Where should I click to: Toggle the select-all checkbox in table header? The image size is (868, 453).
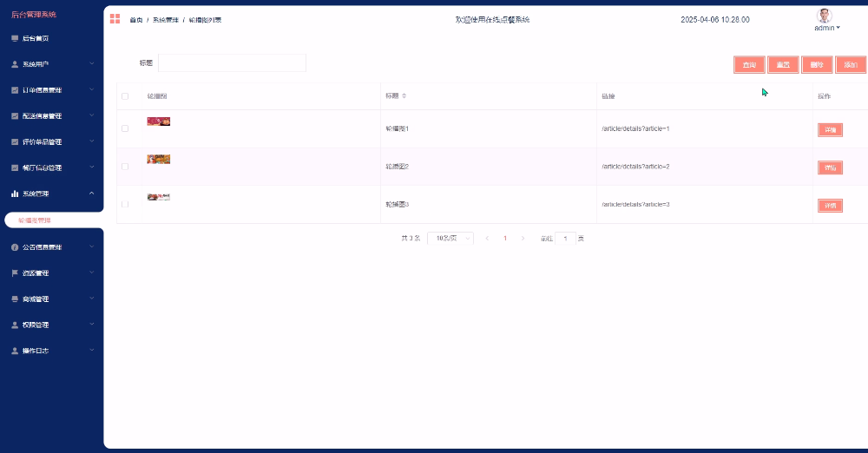[125, 96]
